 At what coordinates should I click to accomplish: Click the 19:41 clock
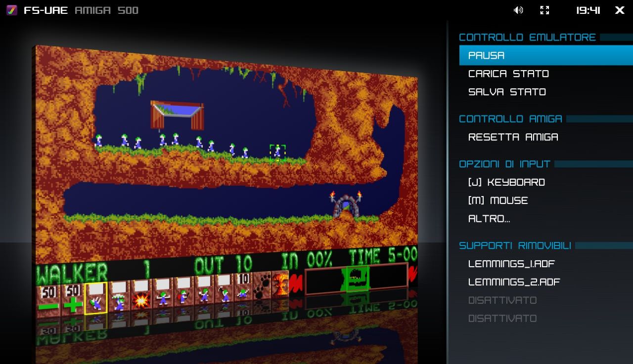coord(588,10)
